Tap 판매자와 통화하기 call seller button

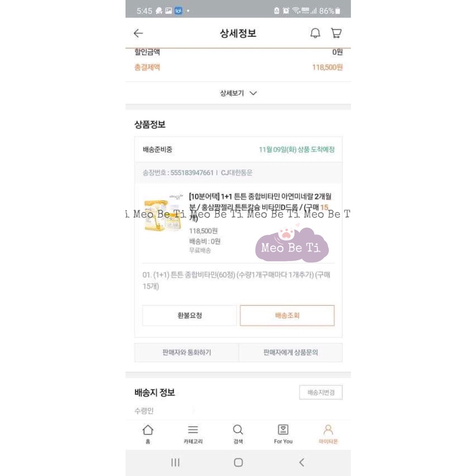click(187, 352)
